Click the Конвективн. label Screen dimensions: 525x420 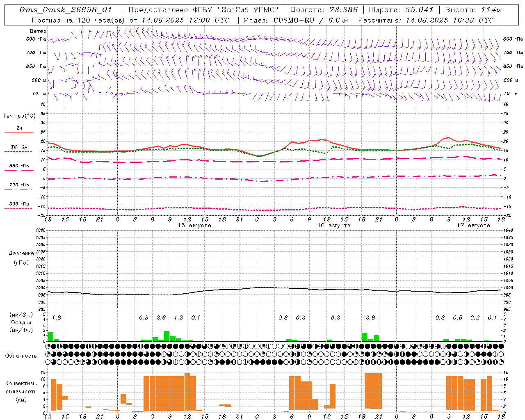coord(21,383)
